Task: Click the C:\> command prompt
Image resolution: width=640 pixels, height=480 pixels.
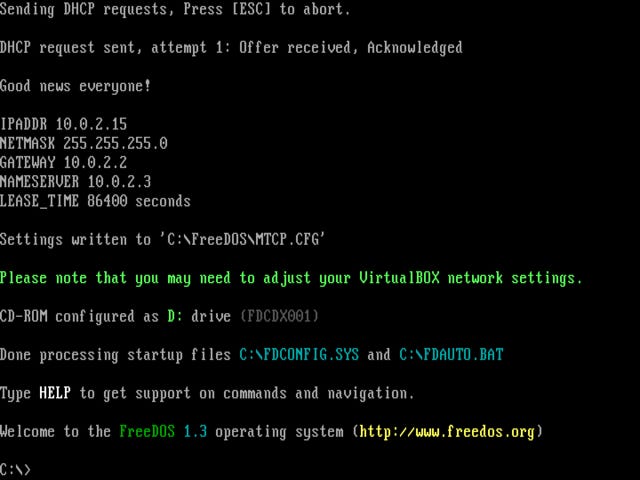Action: 15,469
